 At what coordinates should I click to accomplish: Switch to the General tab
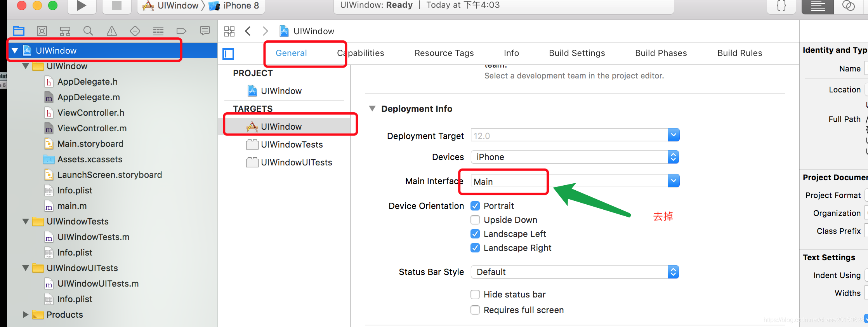point(291,53)
